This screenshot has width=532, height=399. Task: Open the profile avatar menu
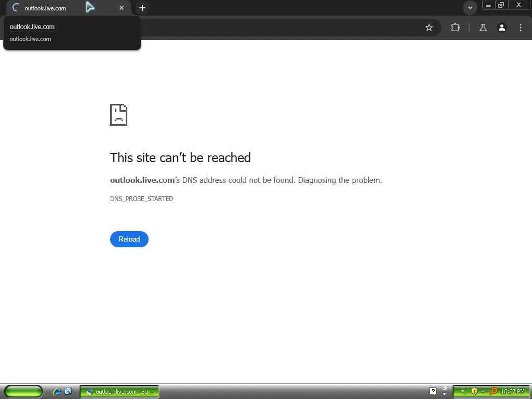click(x=502, y=28)
